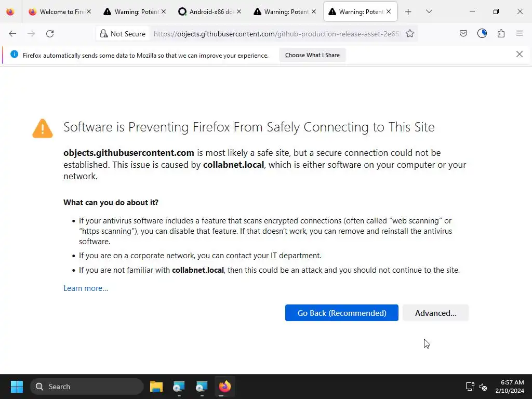Open the Firefox account icon
This screenshot has width=532, height=399.
click(482, 34)
